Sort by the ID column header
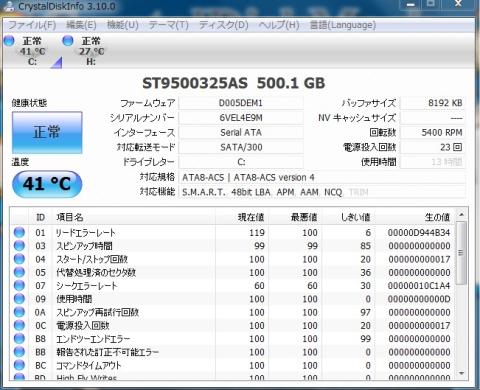The image size is (480, 390). point(40,217)
